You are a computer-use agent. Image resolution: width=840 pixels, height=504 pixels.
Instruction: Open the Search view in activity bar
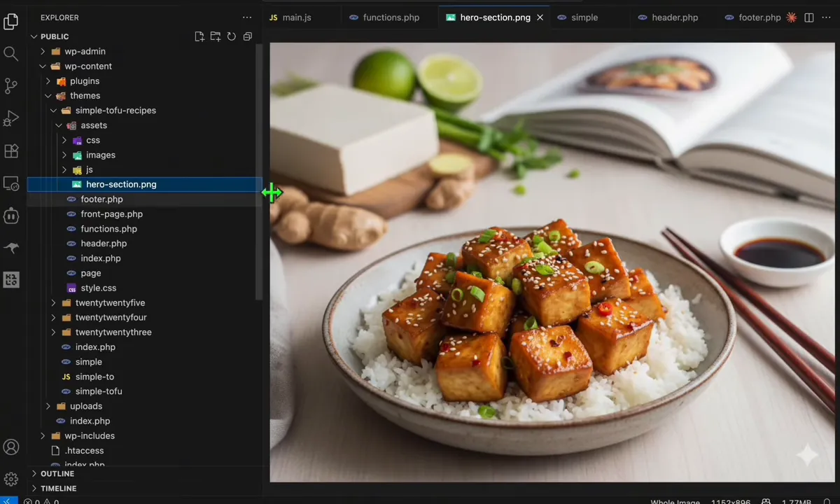11,54
